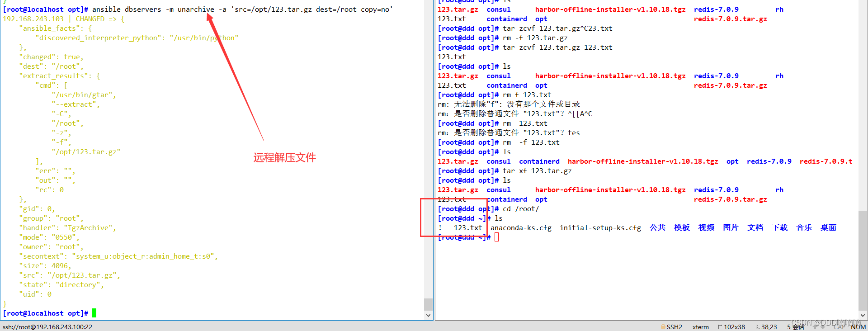Screen dimensions: 868x331
Task: Click the '"dest": "/root"' line
Action: pyautogui.click(x=51, y=66)
